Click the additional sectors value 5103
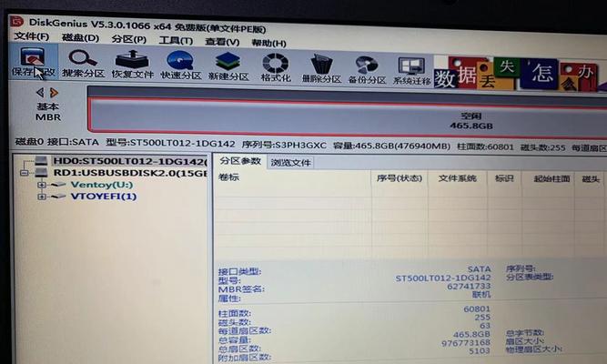This screenshot has height=364, width=607. coord(480,351)
